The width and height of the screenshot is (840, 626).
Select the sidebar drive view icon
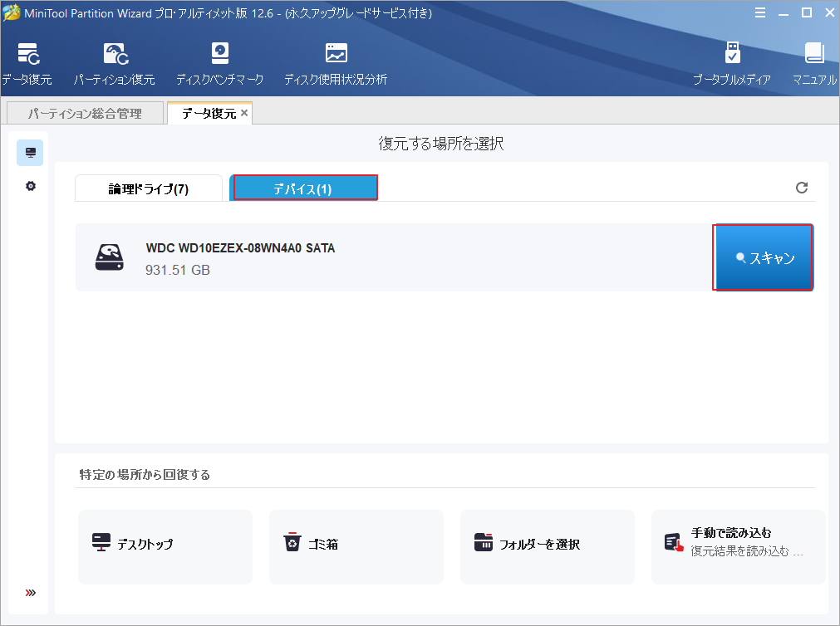click(31, 153)
